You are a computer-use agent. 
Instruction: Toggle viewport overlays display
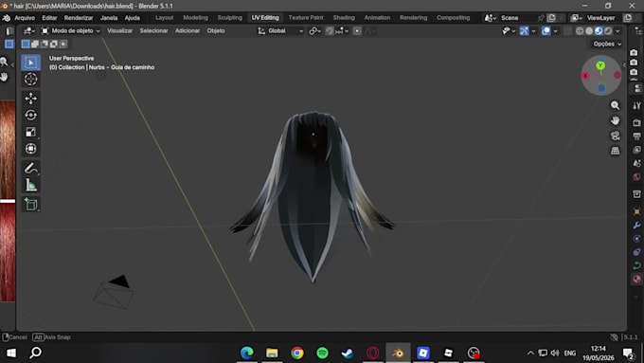[x=546, y=31]
